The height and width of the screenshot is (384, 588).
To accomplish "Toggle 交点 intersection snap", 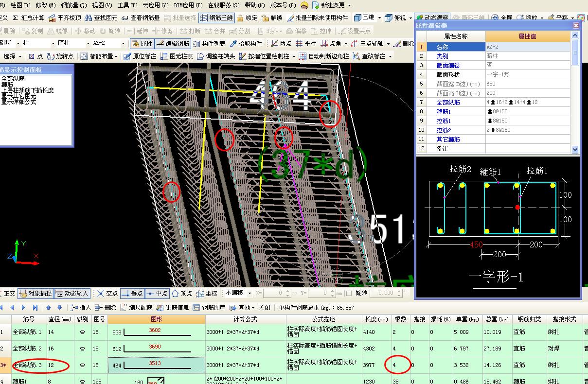I will tap(107, 293).
